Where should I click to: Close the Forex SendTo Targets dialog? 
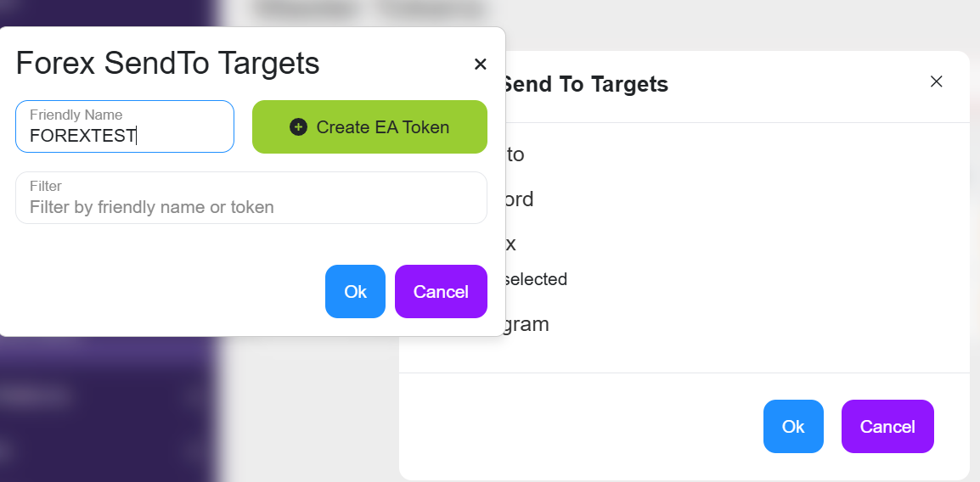480,64
